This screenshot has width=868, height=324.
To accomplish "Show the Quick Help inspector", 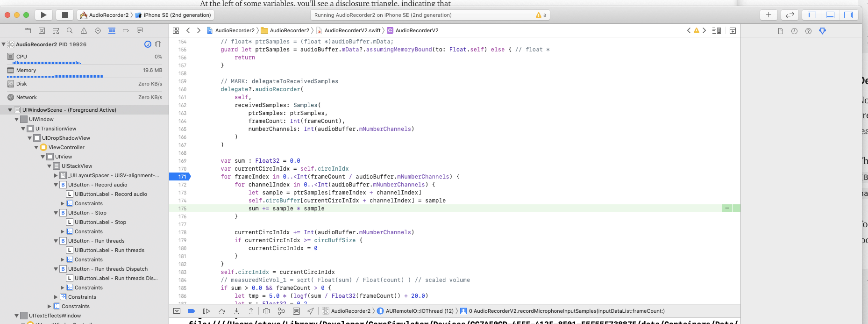I will coord(808,31).
